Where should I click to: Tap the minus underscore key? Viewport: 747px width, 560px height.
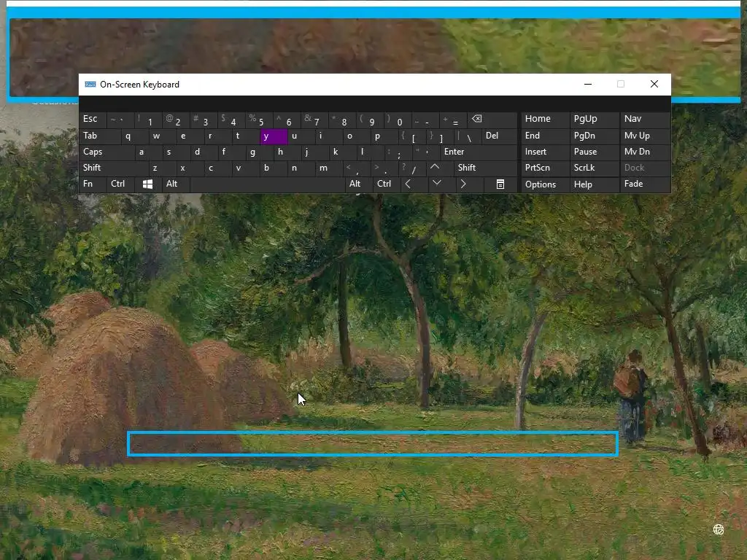(x=425, y=120)
